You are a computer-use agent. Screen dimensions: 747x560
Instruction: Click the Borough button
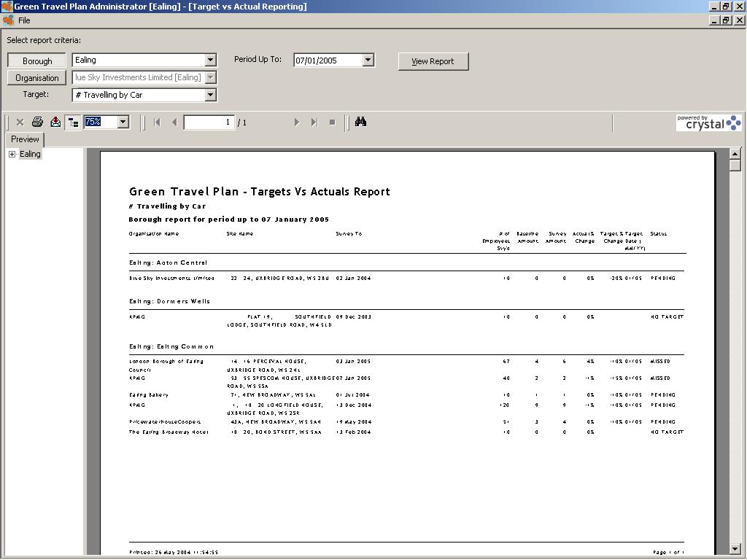[36, 61]
